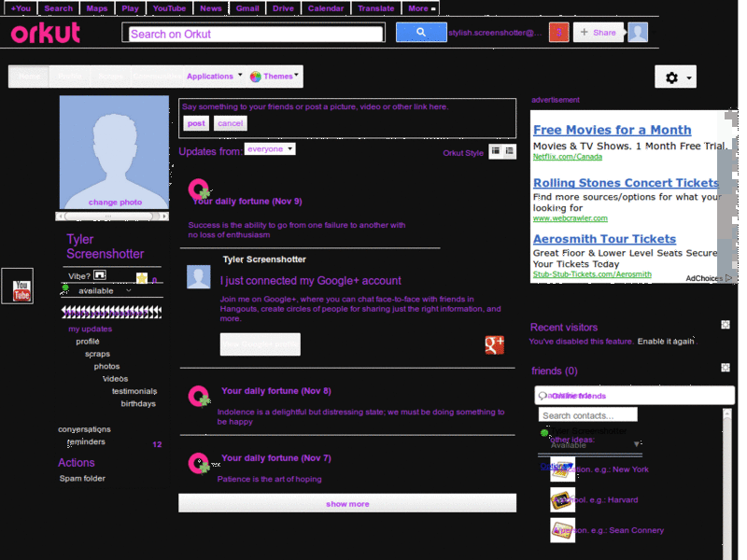Viewport: 747px width, 560px height.
Task: Open +You in Google bar
Action: click(x=21, y=8)
